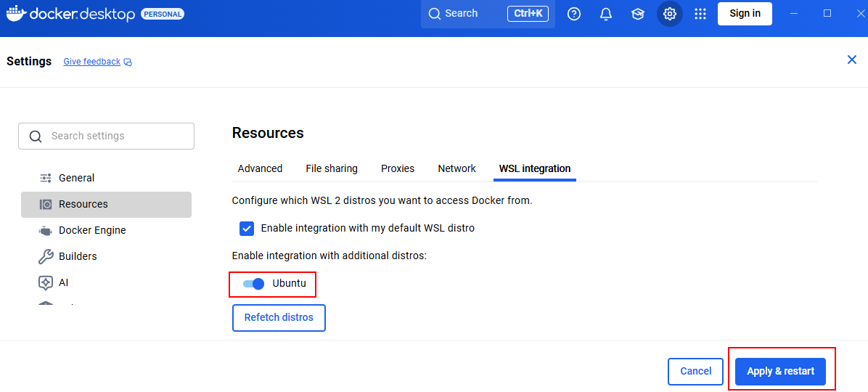
Task: Uncheck Enable integration with default WSL distro
Action: click(247, 228)
